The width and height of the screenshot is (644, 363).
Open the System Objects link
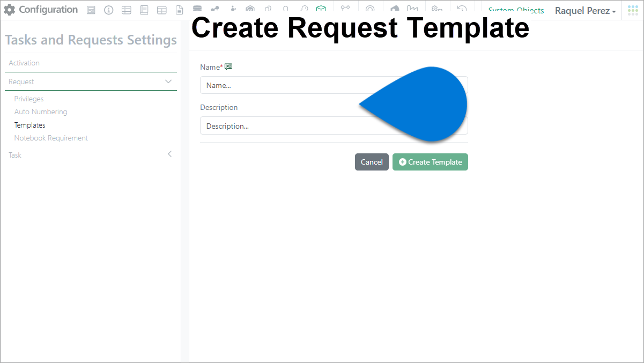(516, 10)
